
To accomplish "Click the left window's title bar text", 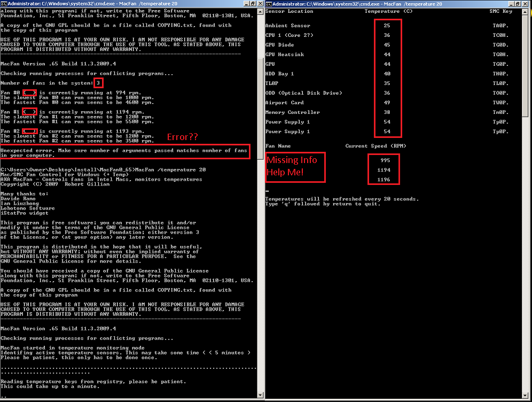I will click(x=92, y=3).
